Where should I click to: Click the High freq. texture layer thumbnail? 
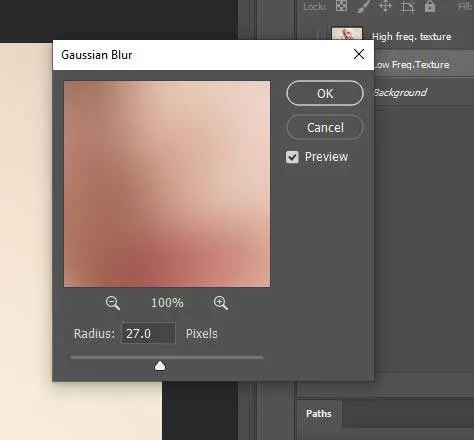coord(347,34)
